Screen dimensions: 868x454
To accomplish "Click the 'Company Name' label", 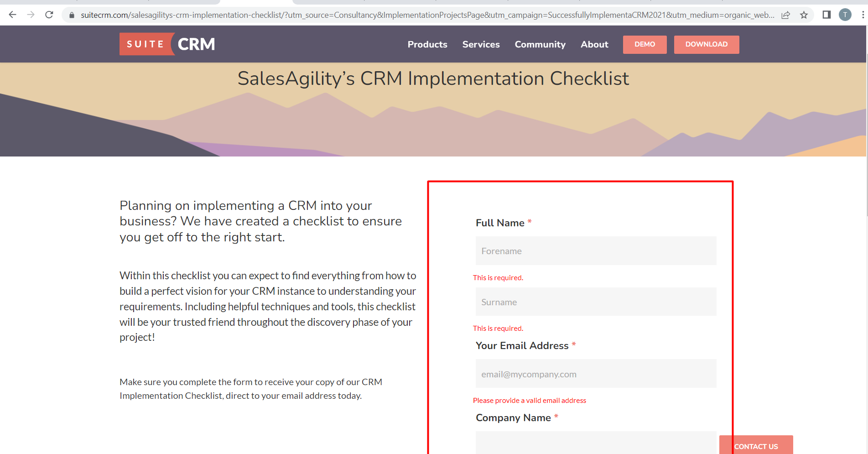I will coord(513,417).
